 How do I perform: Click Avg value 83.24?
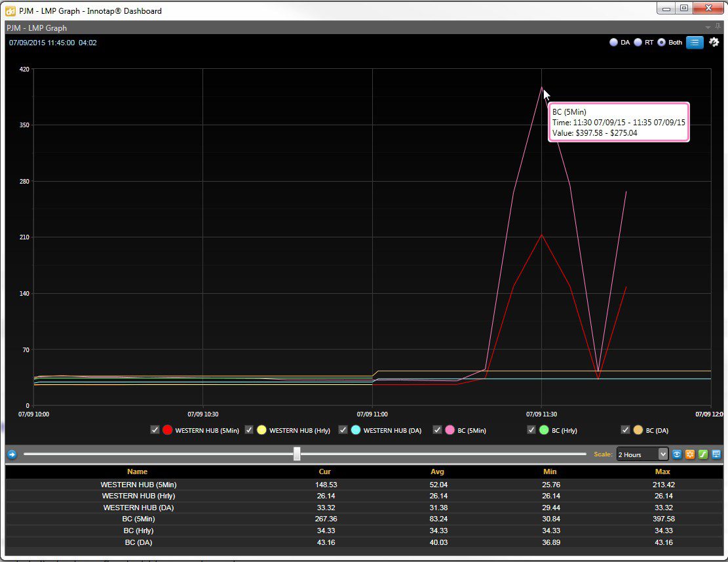[438, 519]
